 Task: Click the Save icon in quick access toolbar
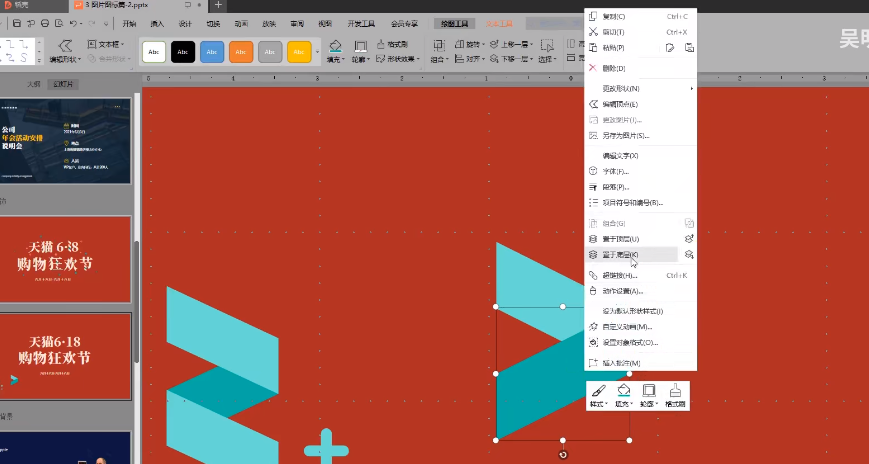coord(17,24)
